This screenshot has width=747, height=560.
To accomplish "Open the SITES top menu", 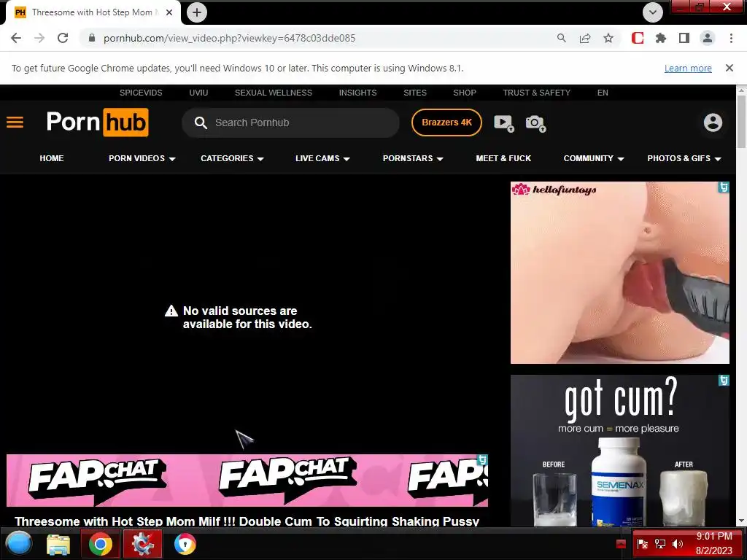I will click(415, 93).
